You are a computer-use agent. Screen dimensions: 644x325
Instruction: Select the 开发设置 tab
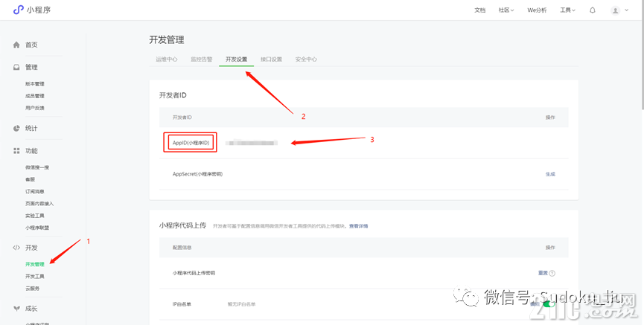(x=236, y=59)
